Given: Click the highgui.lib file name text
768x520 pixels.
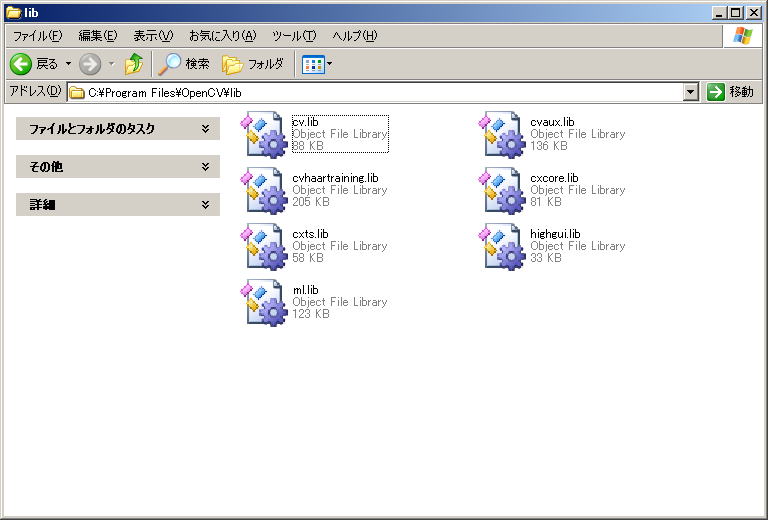Looking at the screenshot, I should 555,234.
